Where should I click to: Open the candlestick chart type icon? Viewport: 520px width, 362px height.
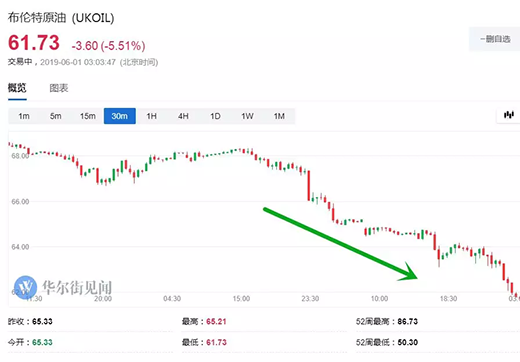(x=509, y=115)
